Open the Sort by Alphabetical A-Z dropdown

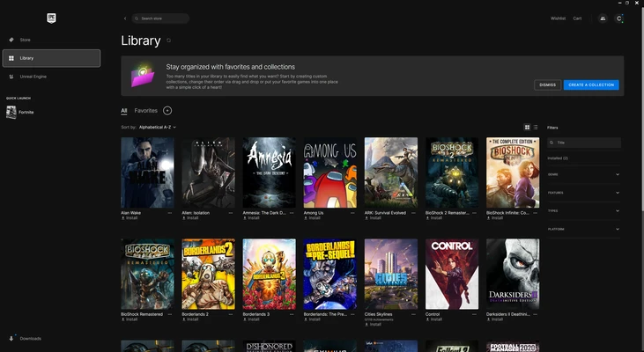coord(158,128)
